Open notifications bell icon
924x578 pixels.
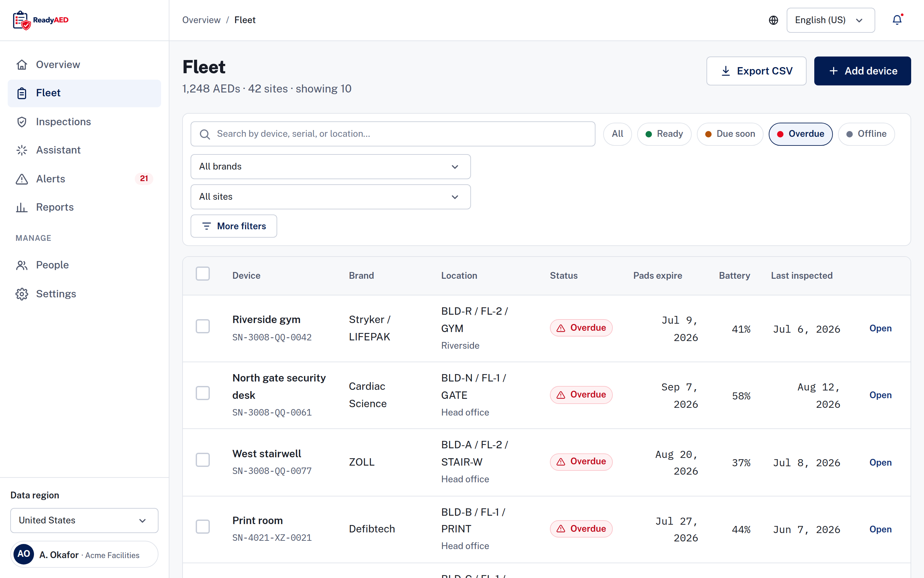897,20
